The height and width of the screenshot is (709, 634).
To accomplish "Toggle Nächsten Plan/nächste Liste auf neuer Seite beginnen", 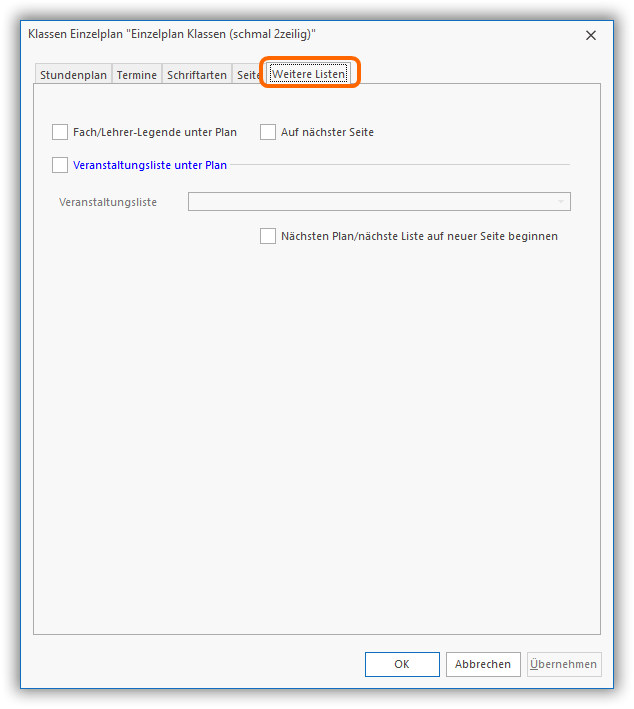I will coord(268,236).
